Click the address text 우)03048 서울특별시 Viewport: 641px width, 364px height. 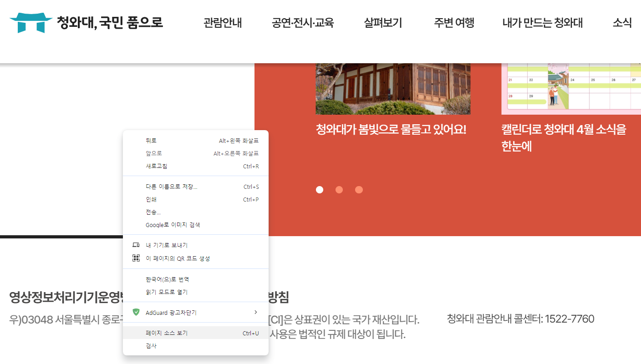pos(66,319)
